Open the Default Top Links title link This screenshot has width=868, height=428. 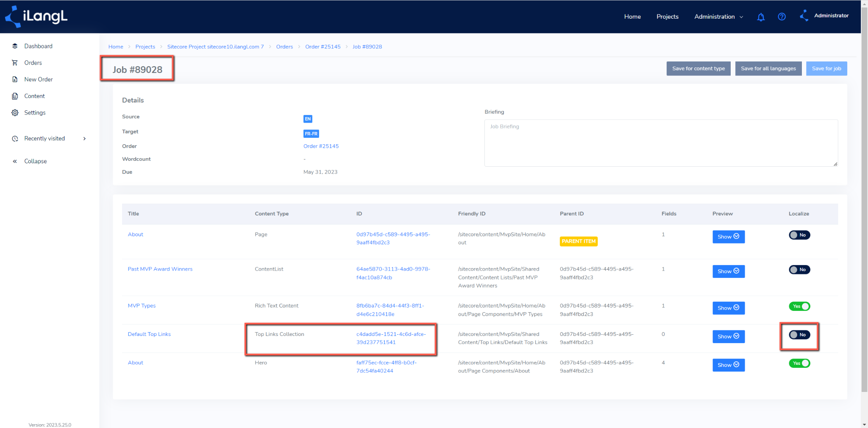coord(149,334)
